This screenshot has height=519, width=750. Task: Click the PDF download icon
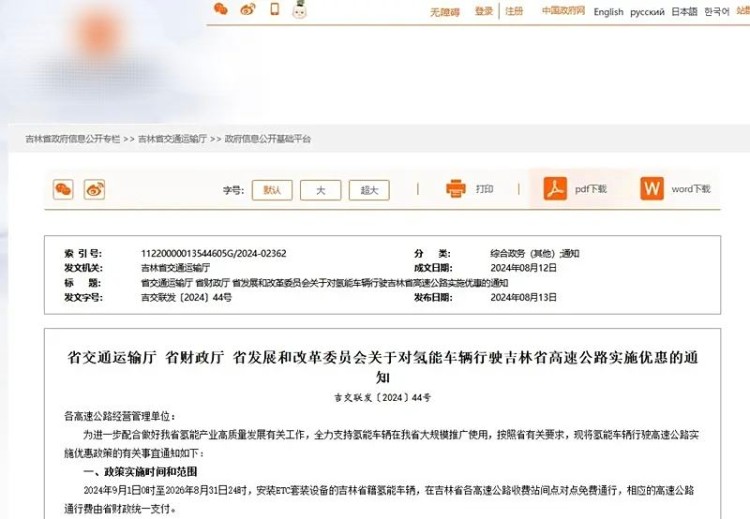pyautogui.click(x=555, y=188)
